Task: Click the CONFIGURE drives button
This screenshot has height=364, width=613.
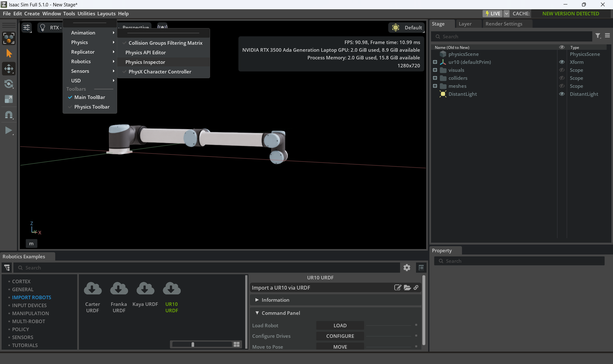Action: click(340, 336)
